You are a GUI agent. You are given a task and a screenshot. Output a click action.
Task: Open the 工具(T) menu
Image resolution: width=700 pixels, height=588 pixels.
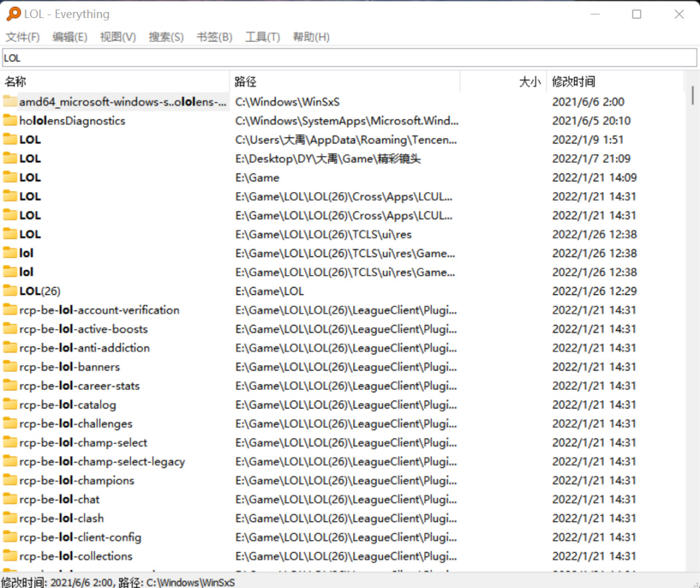pyautogui.click(x=262, y=37)
